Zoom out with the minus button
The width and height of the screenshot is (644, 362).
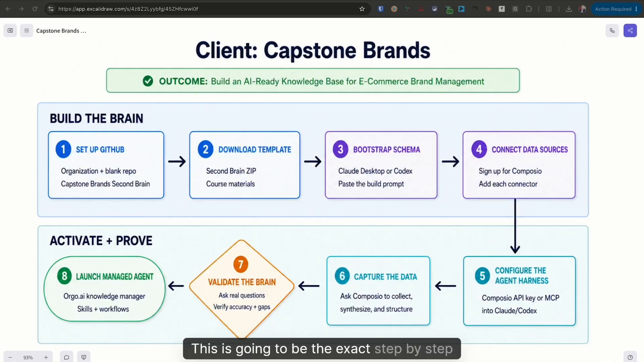pos(10,357)
